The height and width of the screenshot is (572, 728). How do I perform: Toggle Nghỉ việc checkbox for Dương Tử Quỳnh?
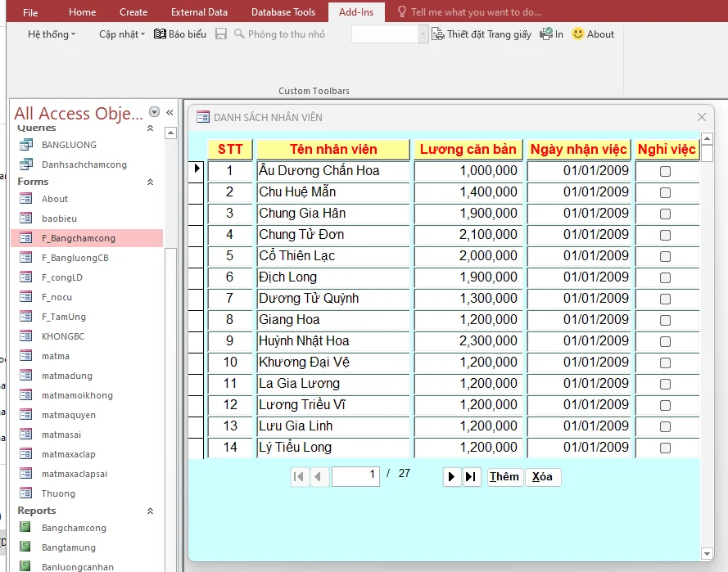point(665,299)
